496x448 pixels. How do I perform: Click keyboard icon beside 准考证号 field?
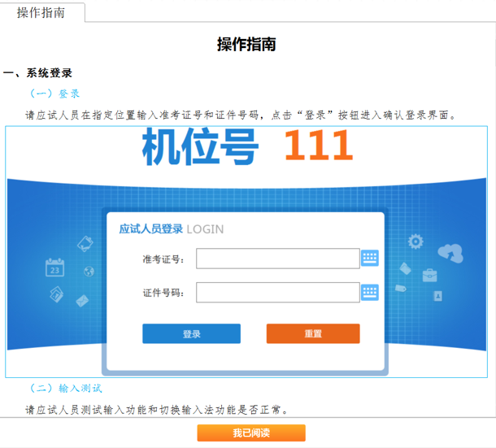point(370,259)
